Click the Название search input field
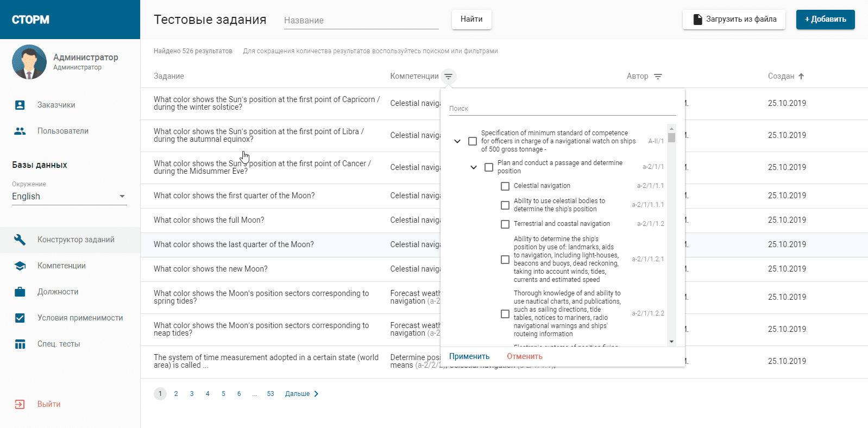This screenshot has width=868, height=428. tap(361, 21)
